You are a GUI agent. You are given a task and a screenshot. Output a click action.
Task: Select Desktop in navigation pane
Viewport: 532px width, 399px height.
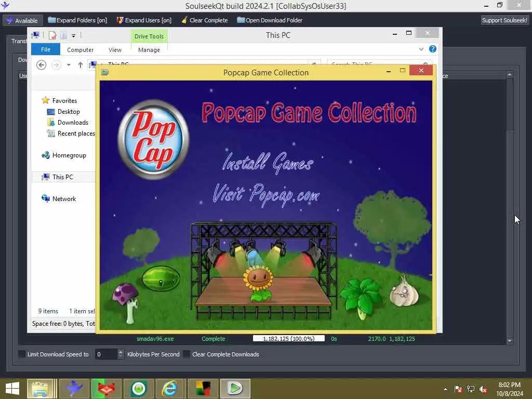[69, 112]
